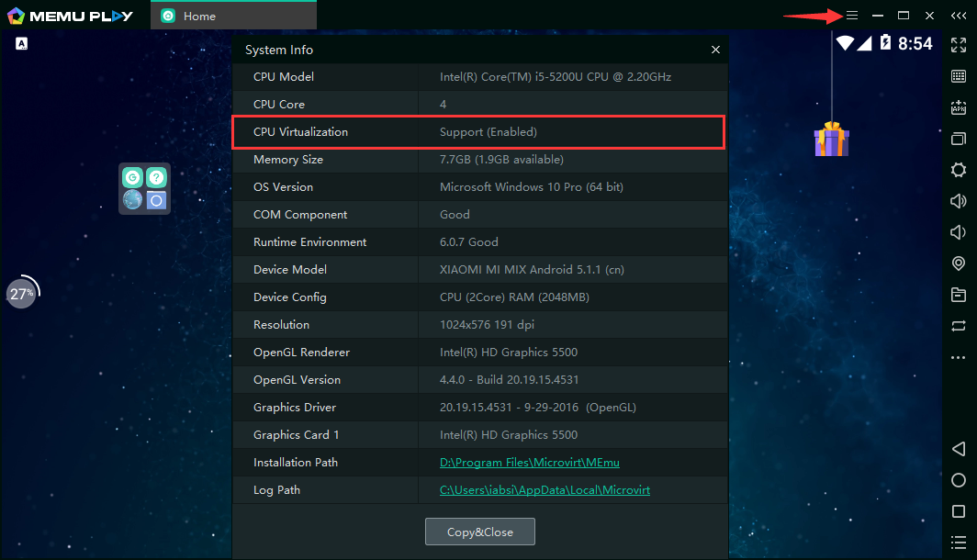
Task: Click the rotate screen sync icon
Action: (x=959, y=326)
